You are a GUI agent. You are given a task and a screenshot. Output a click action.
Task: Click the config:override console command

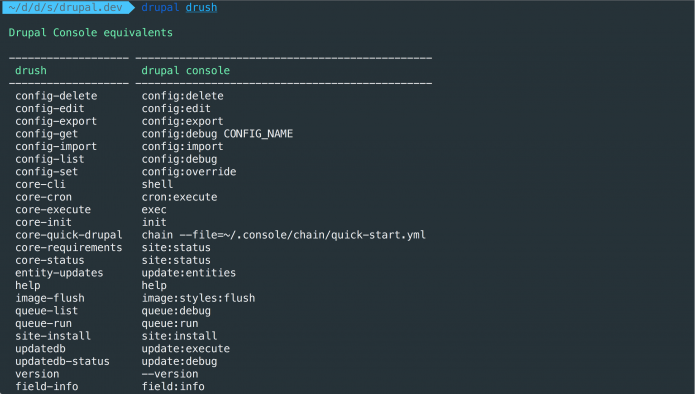click(189, 172)
